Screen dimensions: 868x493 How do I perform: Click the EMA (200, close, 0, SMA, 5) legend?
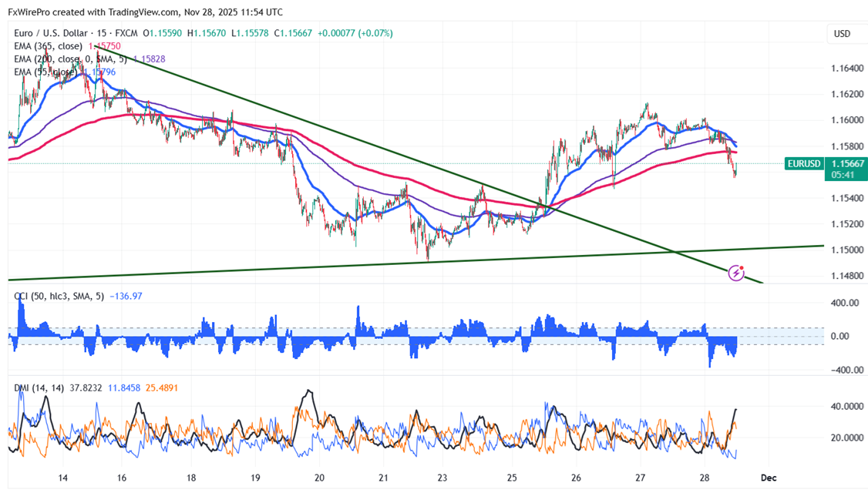tap(70, 59)
